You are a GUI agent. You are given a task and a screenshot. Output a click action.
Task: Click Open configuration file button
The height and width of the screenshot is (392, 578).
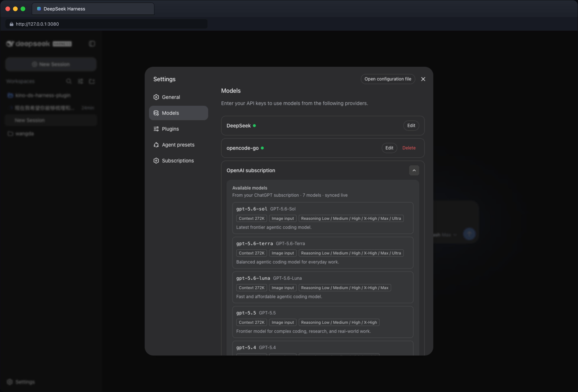coord(388,79)
